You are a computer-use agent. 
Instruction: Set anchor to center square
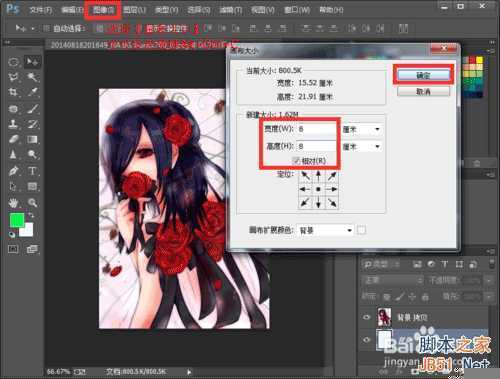pos(318,189)
